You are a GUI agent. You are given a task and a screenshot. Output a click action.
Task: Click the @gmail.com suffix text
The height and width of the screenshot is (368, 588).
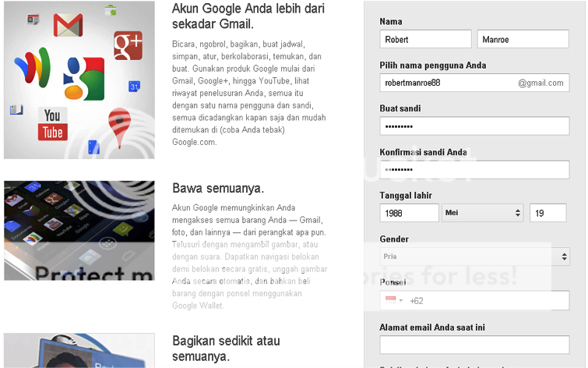[540, 83]
